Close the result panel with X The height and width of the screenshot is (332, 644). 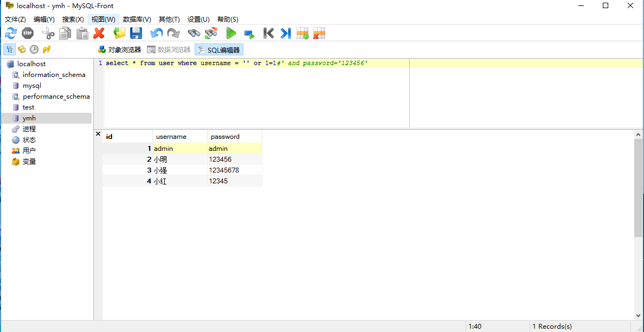[x=98, y=133]
